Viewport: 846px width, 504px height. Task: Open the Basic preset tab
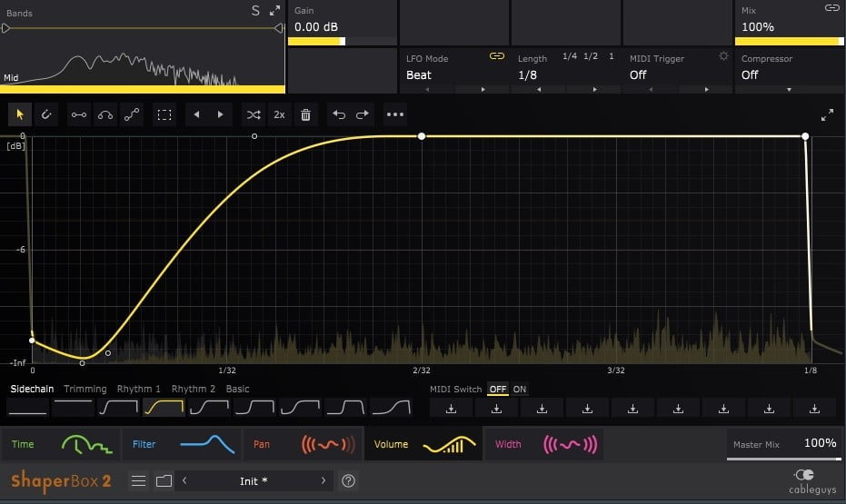click(237, 390)
